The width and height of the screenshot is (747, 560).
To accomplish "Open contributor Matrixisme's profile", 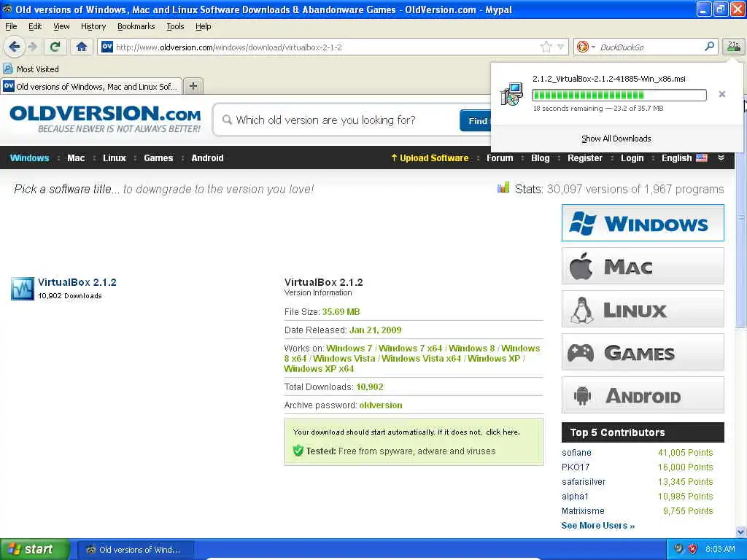I will tap(583, 511).
